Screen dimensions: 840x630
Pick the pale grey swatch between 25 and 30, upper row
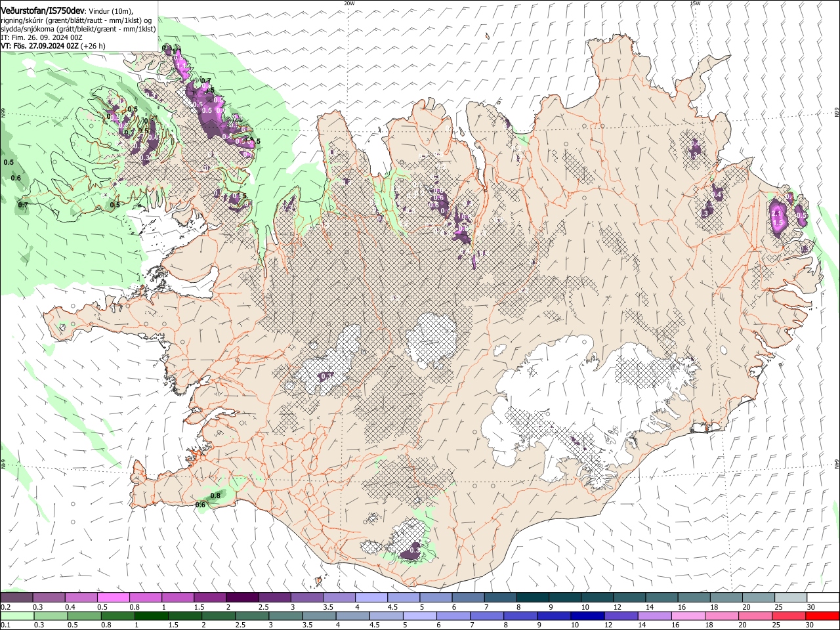791,598
